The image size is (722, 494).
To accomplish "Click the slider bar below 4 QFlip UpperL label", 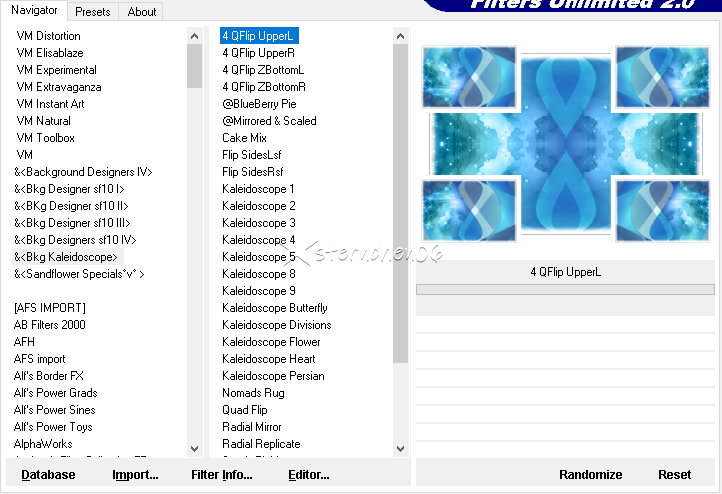I will tap(566, 290).
